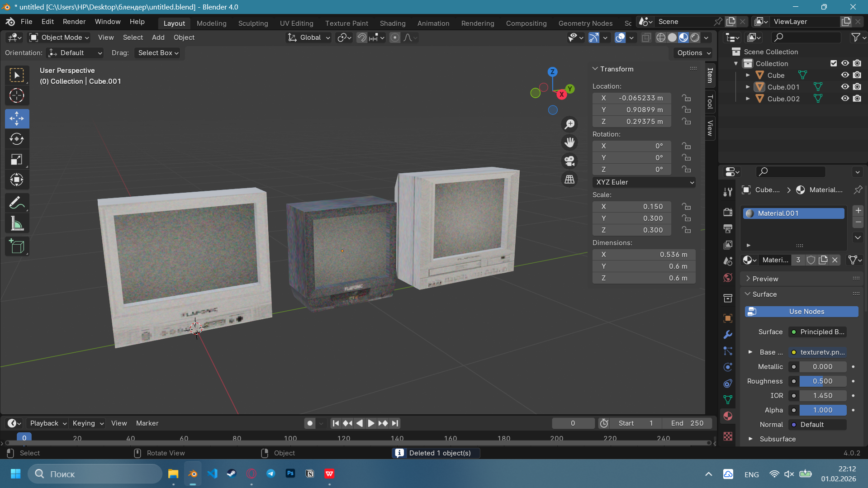868x488 pixels.
Task: Hide Cube.002 in viewport via eye icon
Action: pyautogui.click(x=845, y=99)
